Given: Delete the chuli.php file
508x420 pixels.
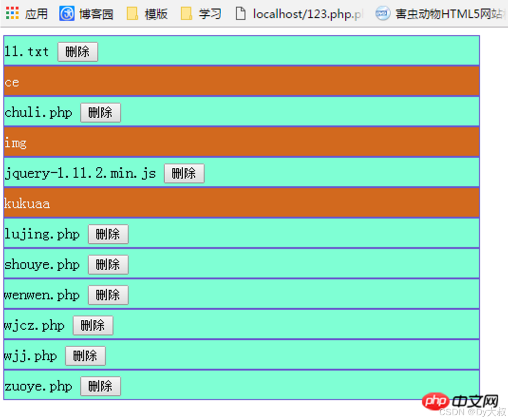Looking at the screenshot, I should (x=100, y=112).
